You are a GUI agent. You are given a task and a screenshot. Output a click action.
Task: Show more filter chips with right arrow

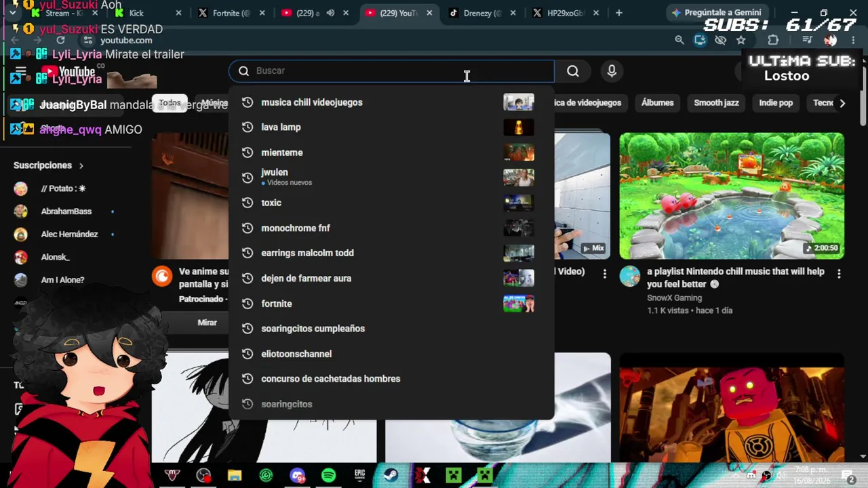[842, 103]
